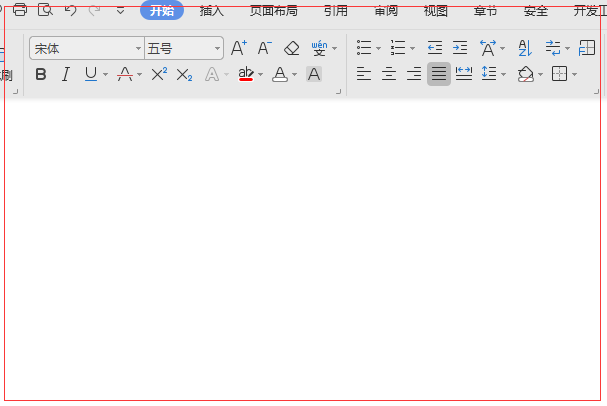
Task: Click the Print icon in quick access toolbar
Action: [x=20, y=9]
